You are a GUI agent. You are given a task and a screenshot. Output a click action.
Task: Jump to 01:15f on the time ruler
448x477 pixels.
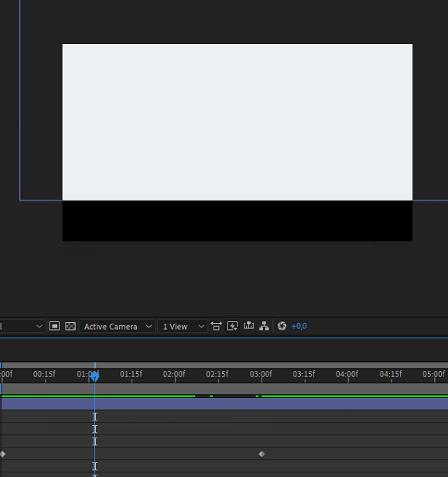[x=131, y=374]
